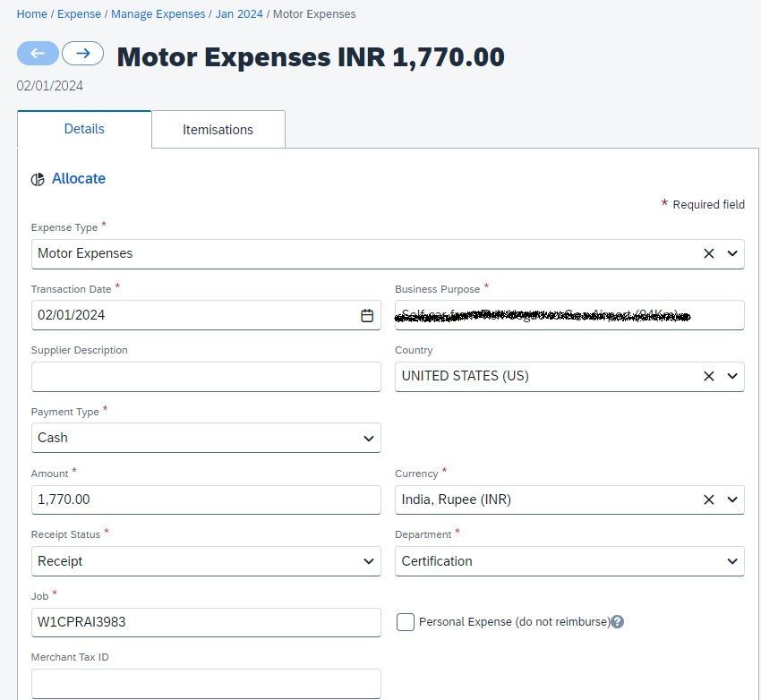Click the 02/01/2024 date under the heading
This screenshot has width=761, height=700.
[49, 86]
